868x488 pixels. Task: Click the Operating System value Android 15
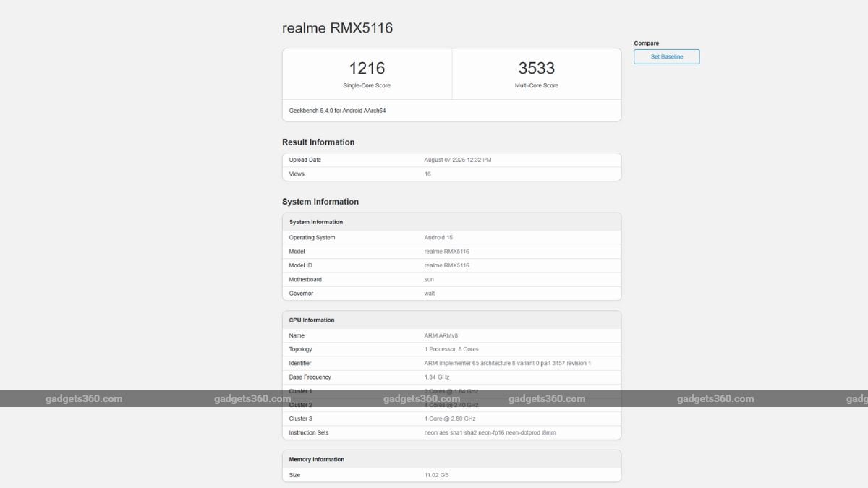click(438, 237)
